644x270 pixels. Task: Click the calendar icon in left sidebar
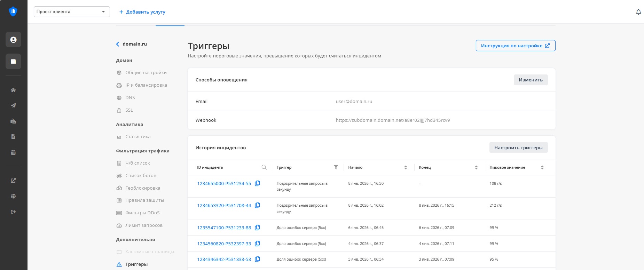pos(13,152)
